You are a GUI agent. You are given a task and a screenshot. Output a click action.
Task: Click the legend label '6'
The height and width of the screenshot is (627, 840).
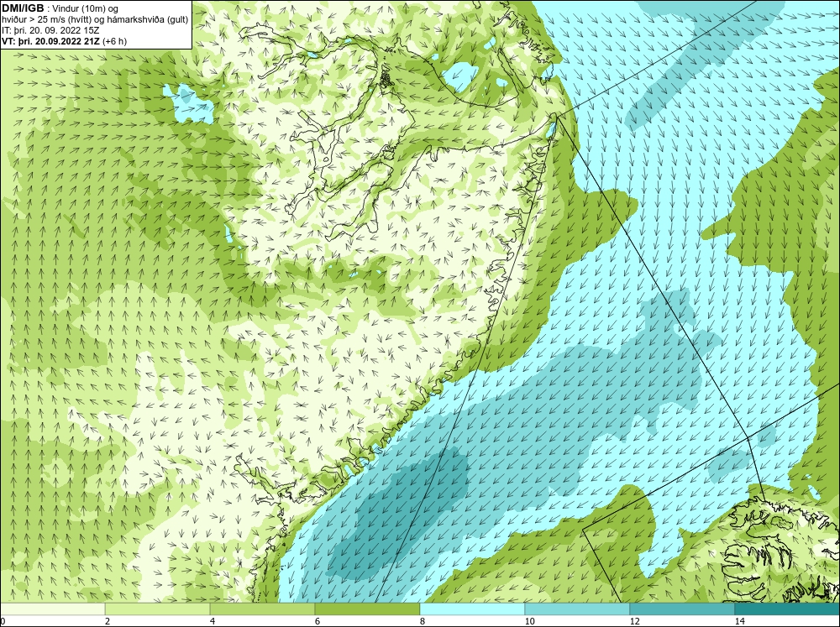click(x=318, y=621)
